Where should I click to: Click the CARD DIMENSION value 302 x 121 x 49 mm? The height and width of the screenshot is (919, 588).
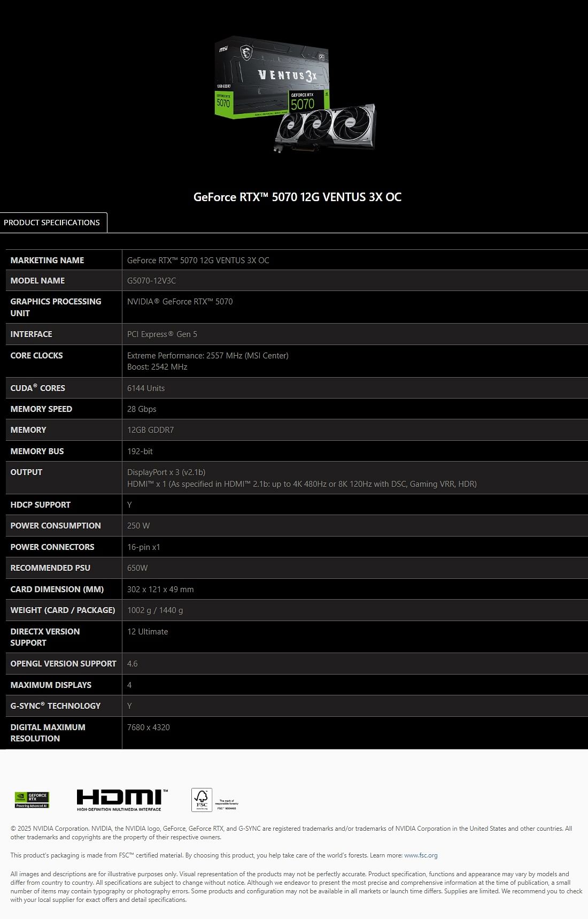[160, 589]
